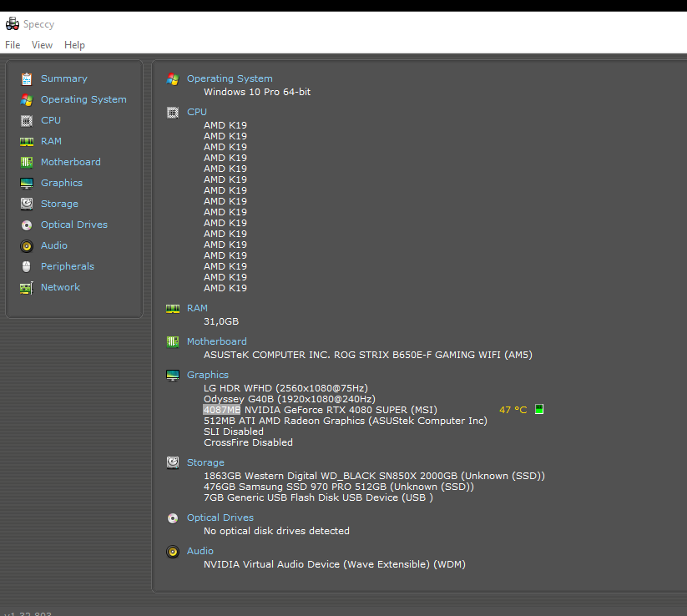Click the Graphics monitor icon in sidebar
This screenshot has width=687, height=616.
pos(27,183)
